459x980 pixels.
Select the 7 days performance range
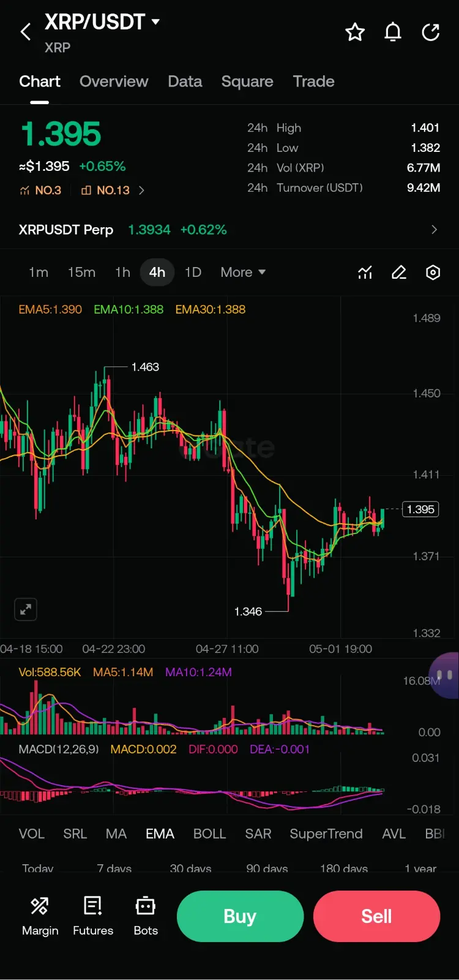pyautogui.click(x=114, y=869)
